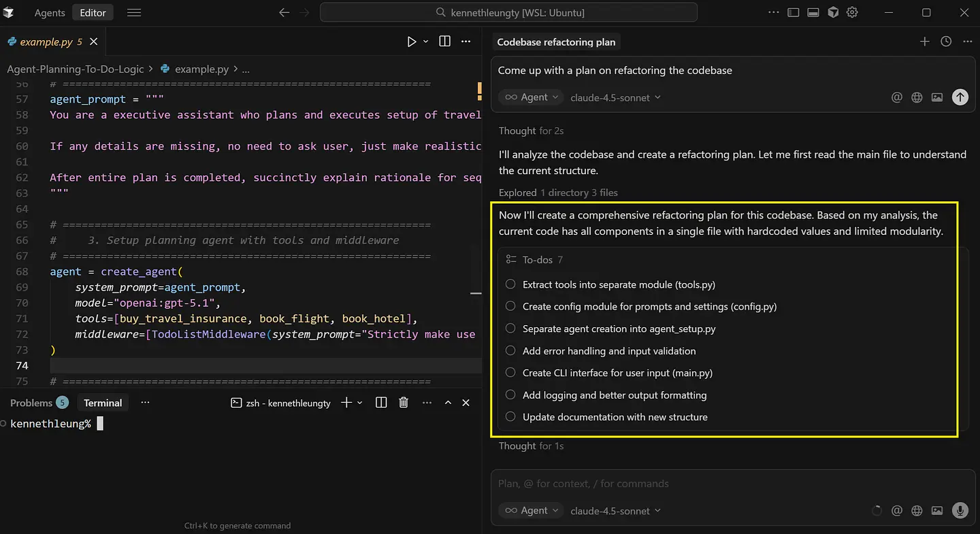Click the split editor icon
This screenshot has width=980, height=534.
pos(444,41)
